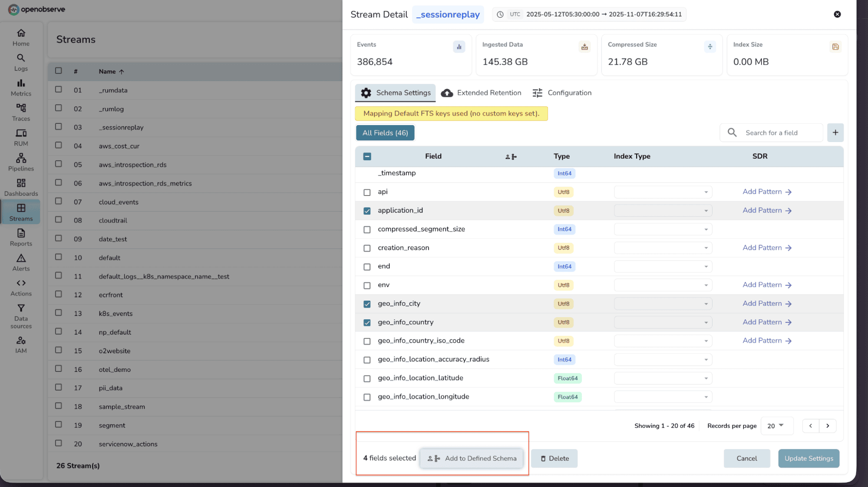The image size is (868, 487).
Task: Navigate to Traces in the sidebar
Action: click(x=20, y=112)
